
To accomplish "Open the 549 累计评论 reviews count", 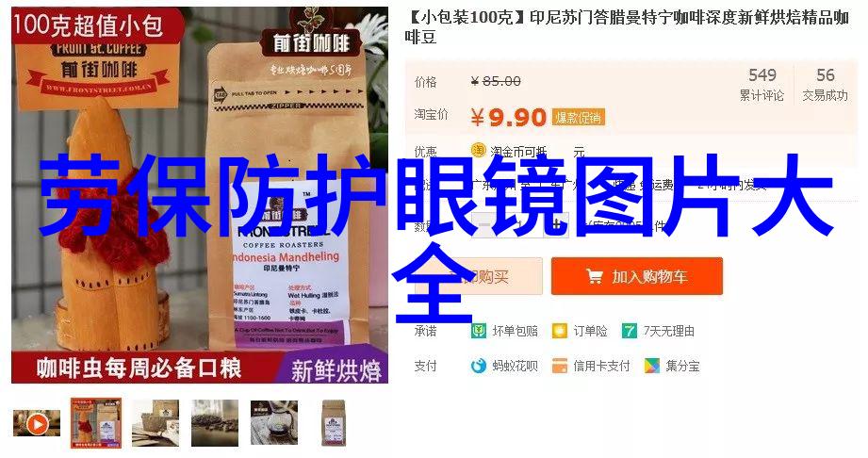I will point(762,84).
